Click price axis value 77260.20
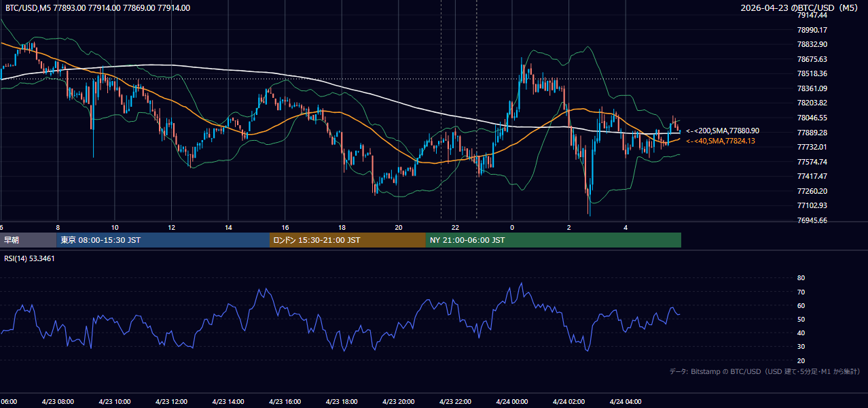The width and height of the screenshot is (868, 408). pos(812,191)
